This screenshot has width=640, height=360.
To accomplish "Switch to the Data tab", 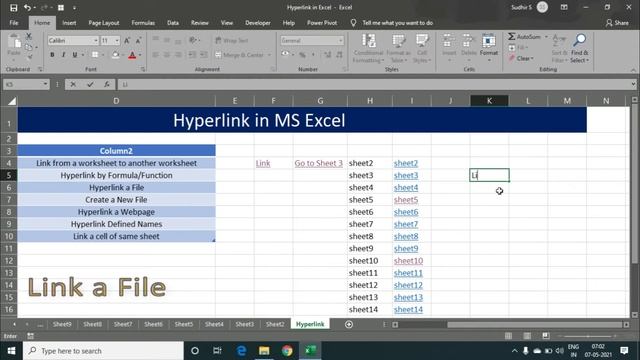I will [x=173, y=23].
